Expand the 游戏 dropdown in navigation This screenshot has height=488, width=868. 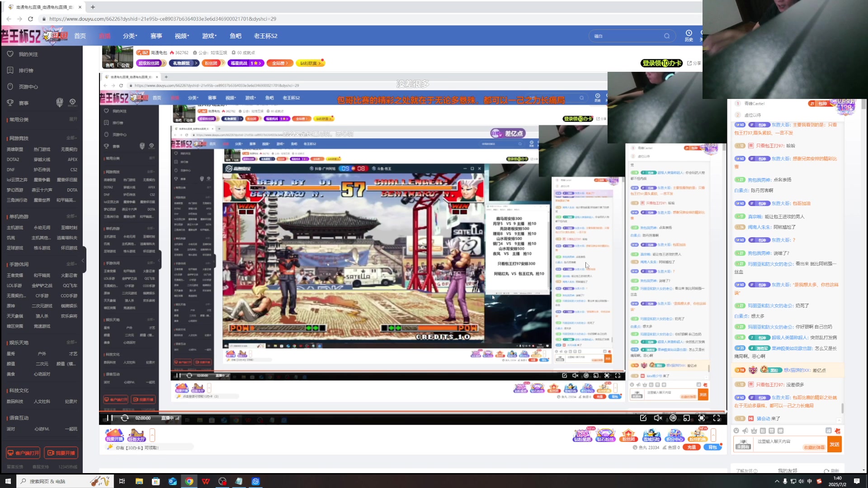click(x=209, y=36)
